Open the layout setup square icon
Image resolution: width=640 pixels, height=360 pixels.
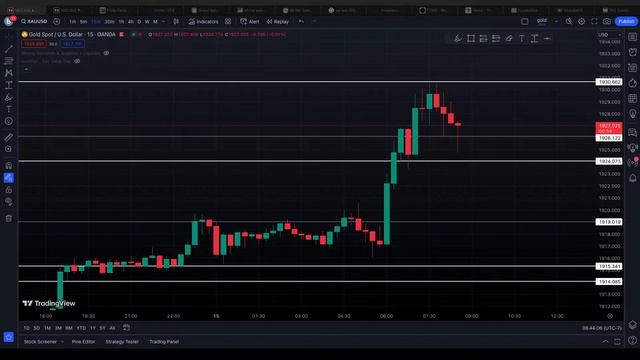point(525,21)
